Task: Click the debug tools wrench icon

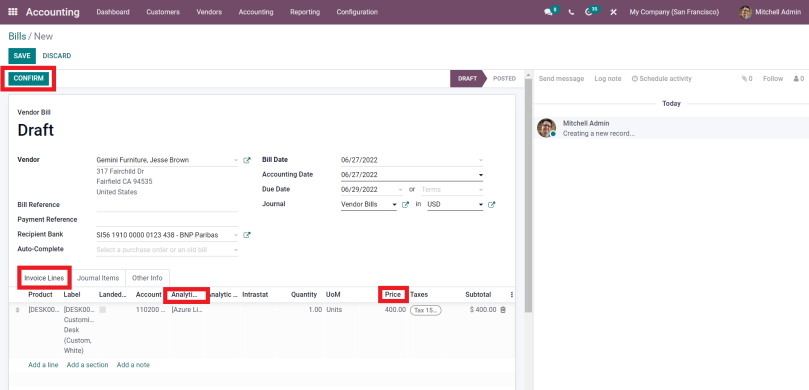Action: point(613,12)
